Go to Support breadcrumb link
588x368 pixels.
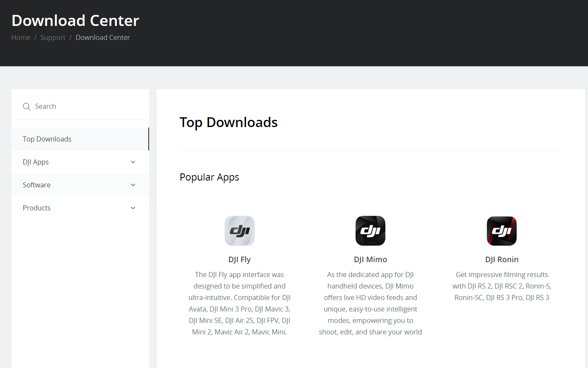[53, 37]
